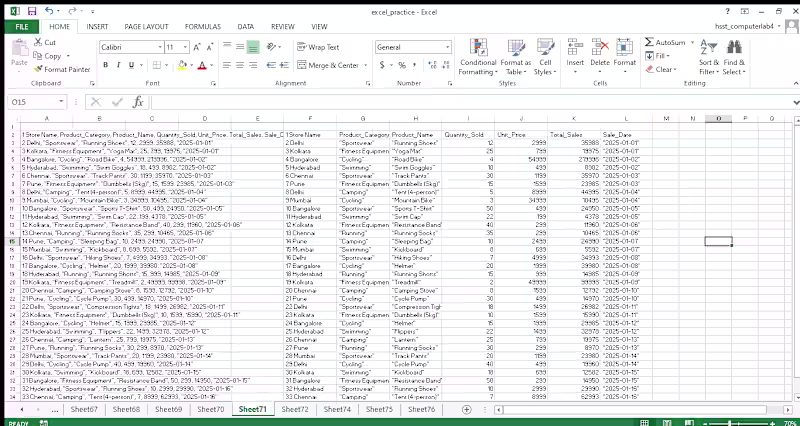800x426 pixels.
Task: Increase font size with the large A icon
Action: (197, 47)
